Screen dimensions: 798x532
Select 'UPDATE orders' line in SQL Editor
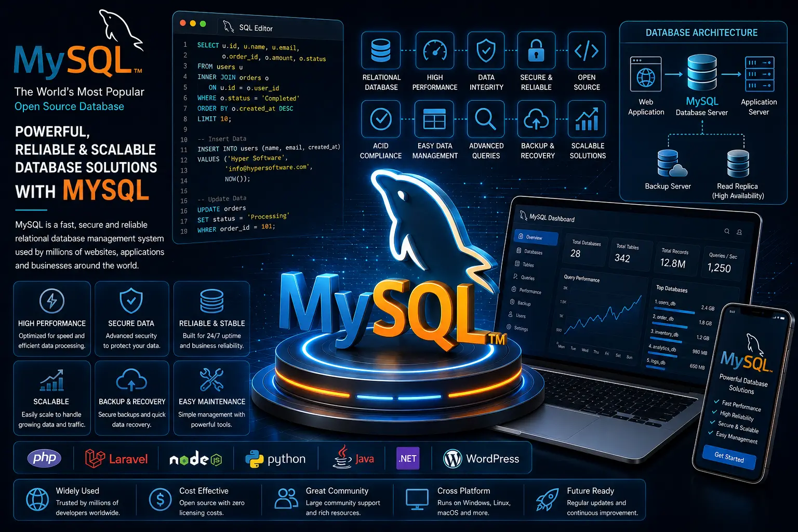point(221,209)
